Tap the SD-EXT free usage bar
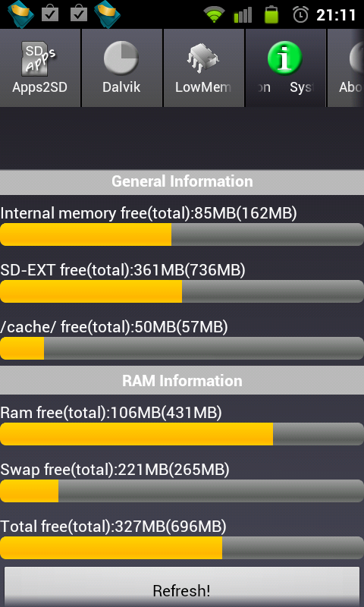 182,291
